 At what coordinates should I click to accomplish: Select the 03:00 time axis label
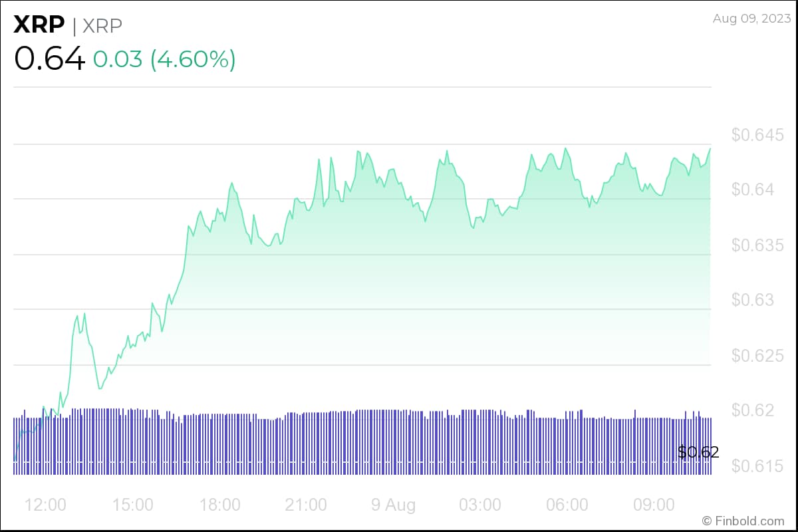click(x=481, y=505)
